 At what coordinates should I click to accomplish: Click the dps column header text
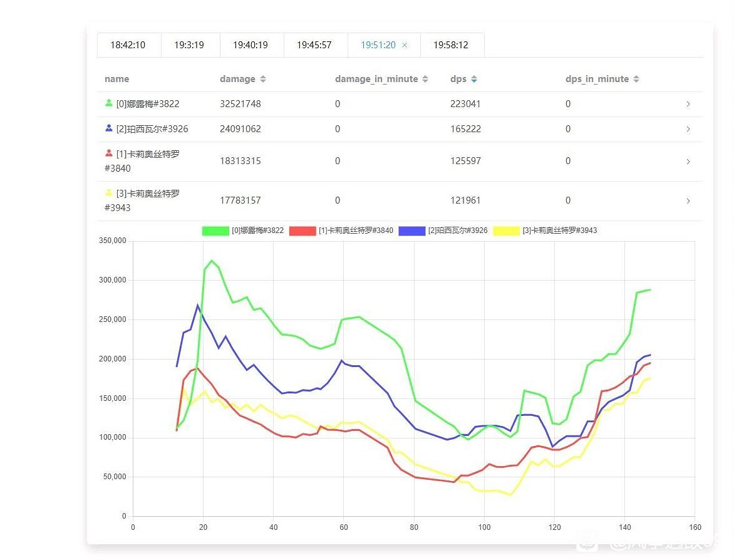458,79
